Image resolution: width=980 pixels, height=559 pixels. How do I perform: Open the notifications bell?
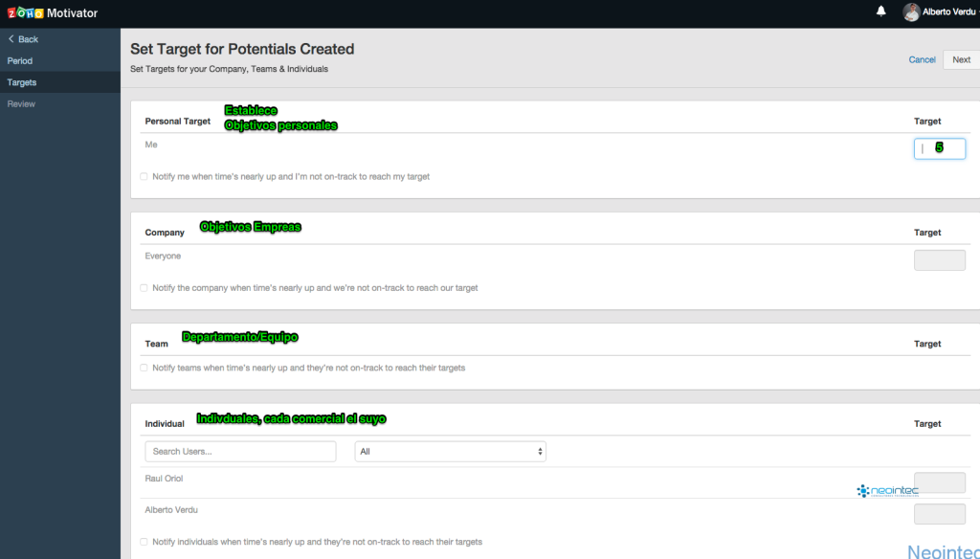[880, 11]
